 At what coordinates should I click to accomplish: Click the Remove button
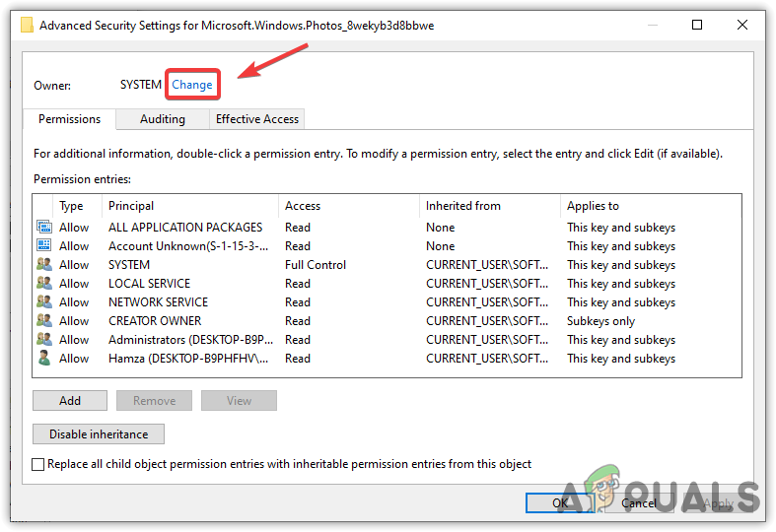tap(154, 401)
